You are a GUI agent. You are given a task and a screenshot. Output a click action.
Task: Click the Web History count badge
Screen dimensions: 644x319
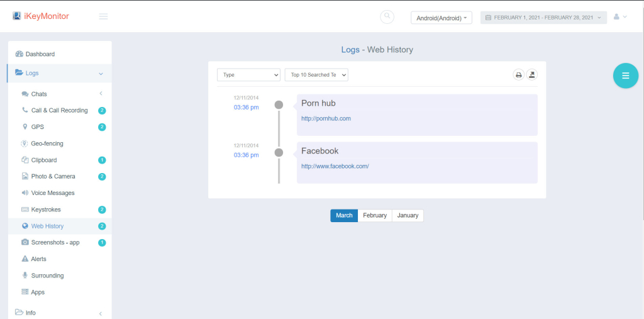click(102, 226)
